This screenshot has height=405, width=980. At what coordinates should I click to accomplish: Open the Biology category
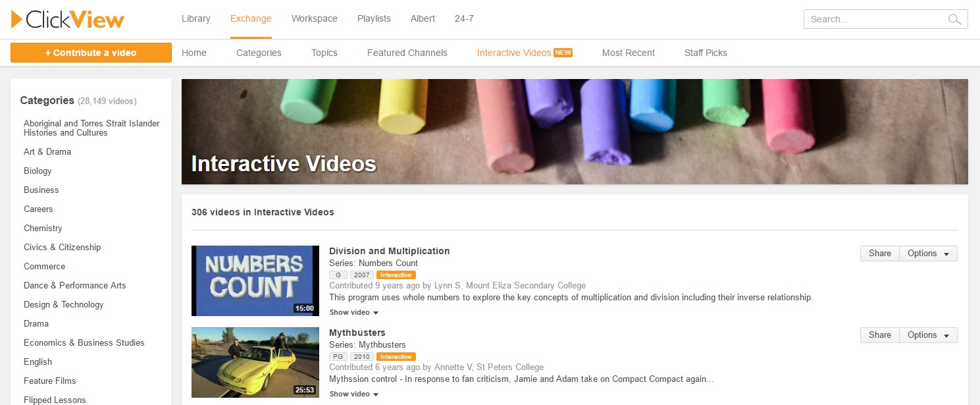38,171
